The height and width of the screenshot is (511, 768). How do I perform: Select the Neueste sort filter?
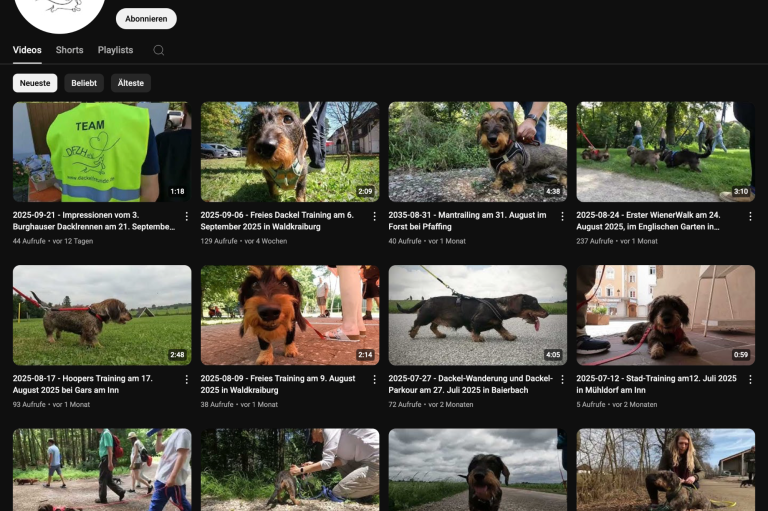[x=35, y=83]
